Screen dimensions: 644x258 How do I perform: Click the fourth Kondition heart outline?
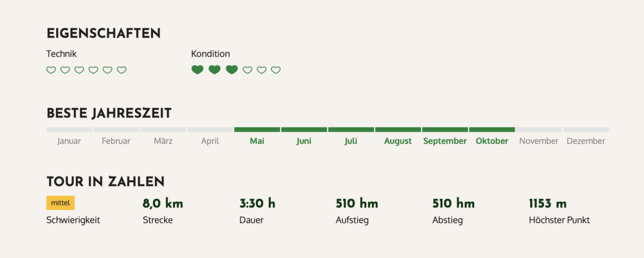(x=247, y=70)
